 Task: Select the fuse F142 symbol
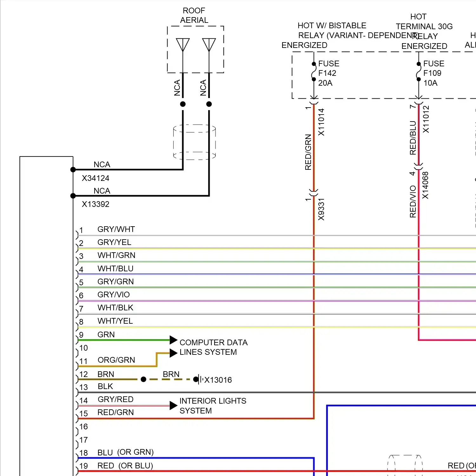point(314,72)
